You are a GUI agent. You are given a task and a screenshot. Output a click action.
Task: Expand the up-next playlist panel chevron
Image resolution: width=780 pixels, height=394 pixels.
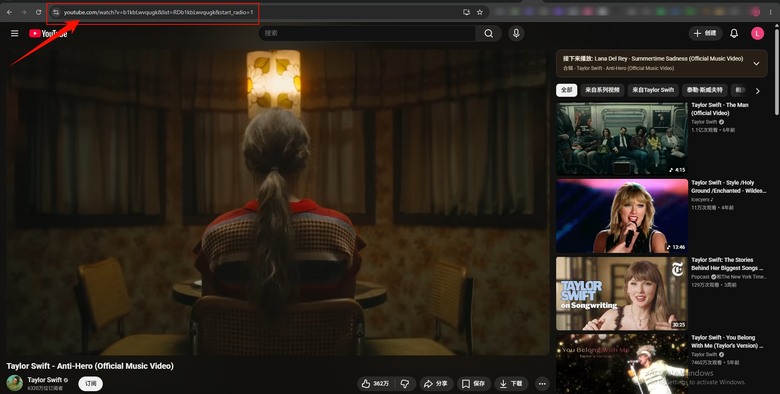pos(756,64)
